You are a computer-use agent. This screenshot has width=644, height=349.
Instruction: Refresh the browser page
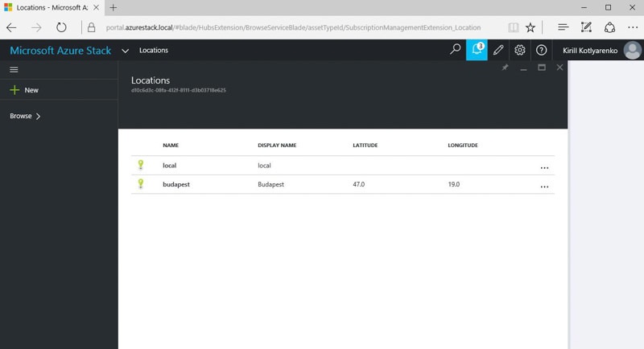click(61, 27)
